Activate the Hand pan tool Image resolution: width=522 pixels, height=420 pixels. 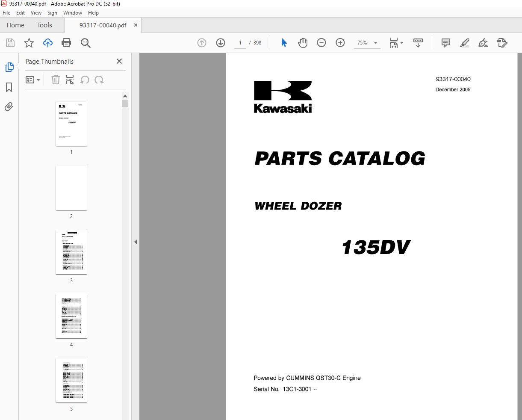tap(303, 43)
